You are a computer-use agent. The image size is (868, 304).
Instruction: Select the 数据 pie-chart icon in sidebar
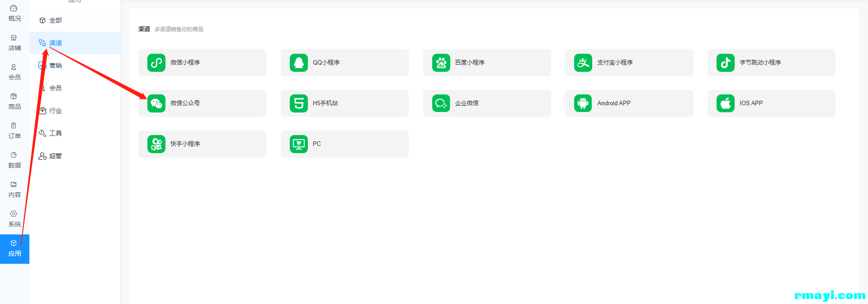pyautogui.click(x=14, y=155)
